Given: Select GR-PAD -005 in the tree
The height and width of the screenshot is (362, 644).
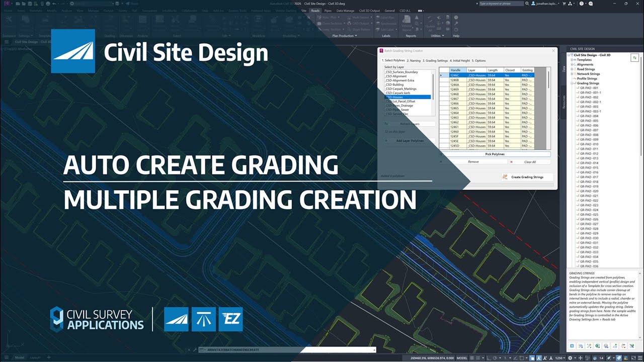Looking at the screenshot, I should [589, 121].
